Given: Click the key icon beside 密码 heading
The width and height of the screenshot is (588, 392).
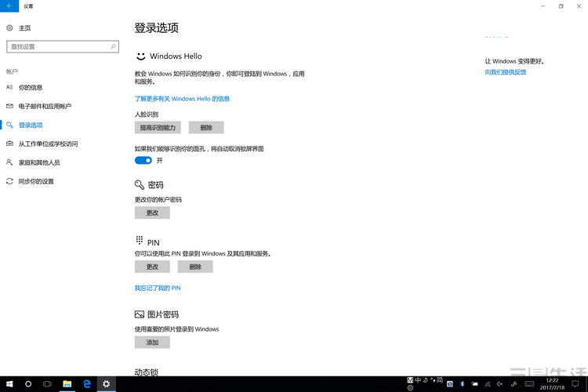Looking at the screenshot, I should click(x=140, y=184).
